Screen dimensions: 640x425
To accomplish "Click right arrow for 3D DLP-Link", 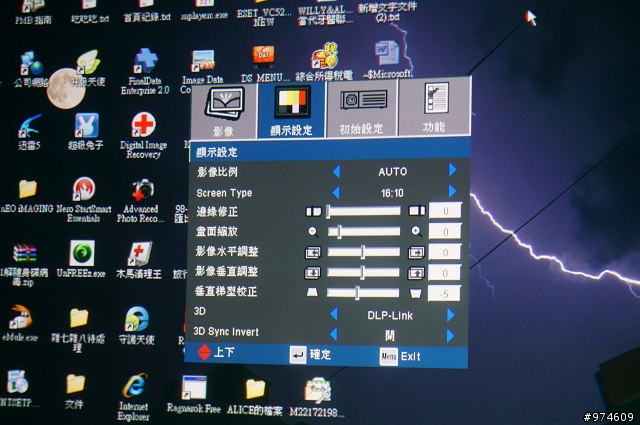I will (450, 315).
